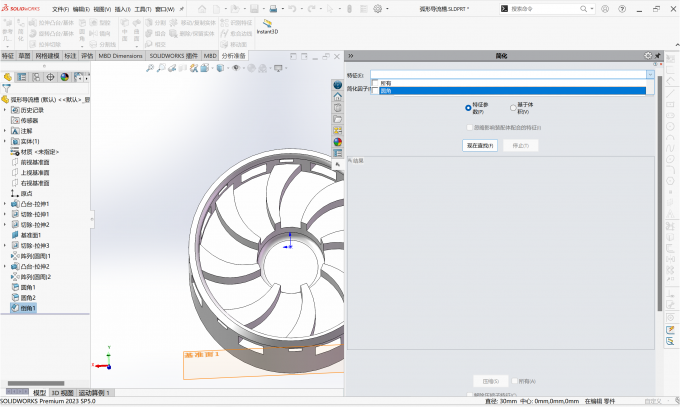680x407 pixels.
Task: Click the View Settings monitor icon
Action: (x=278, y=68)
